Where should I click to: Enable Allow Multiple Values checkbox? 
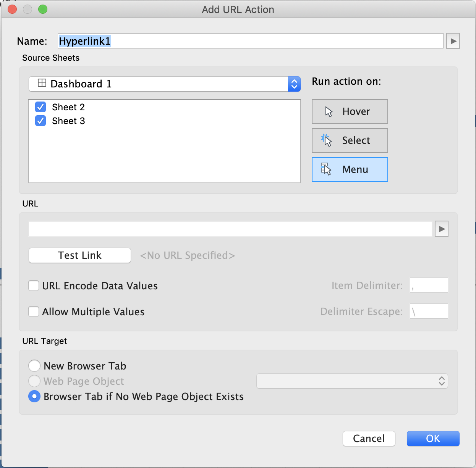34,312
